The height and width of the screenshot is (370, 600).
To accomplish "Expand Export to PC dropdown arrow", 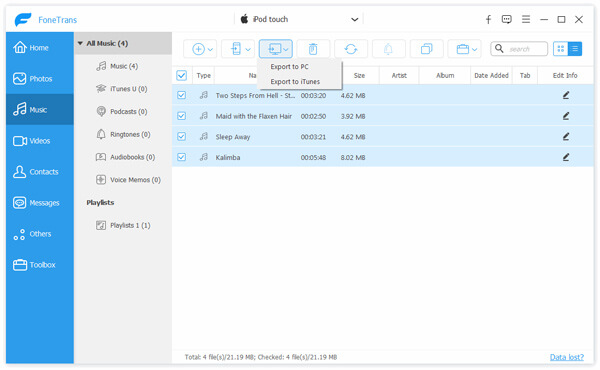I will coord(286,49).
